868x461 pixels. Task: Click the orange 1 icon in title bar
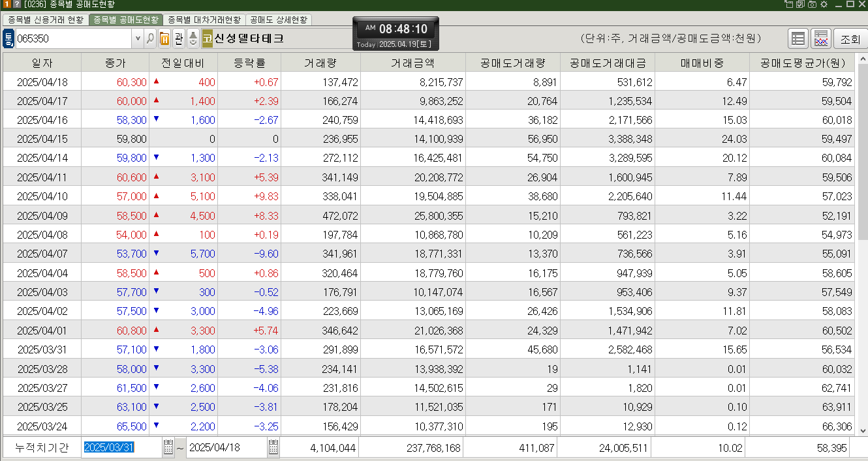[6, 4]
